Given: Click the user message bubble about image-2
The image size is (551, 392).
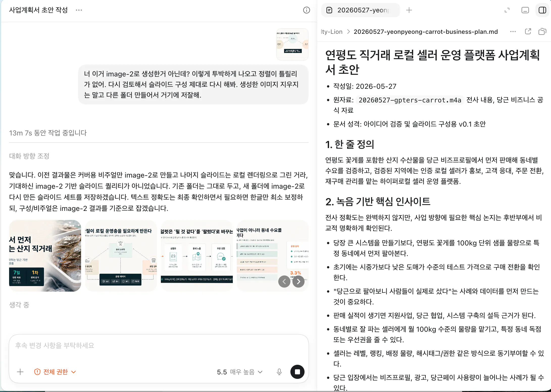Looking at the screenshot, I should (193, 85).
